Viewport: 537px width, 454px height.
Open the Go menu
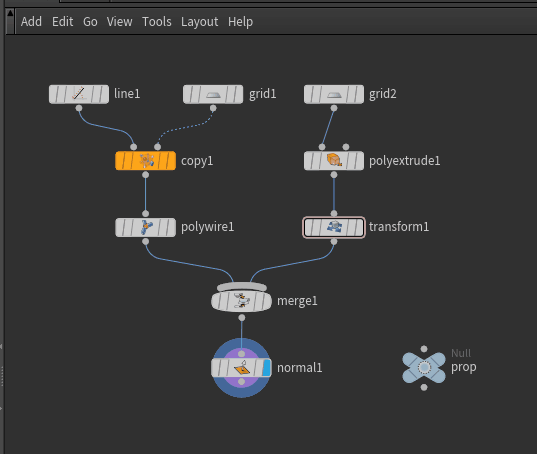(90, 22)
